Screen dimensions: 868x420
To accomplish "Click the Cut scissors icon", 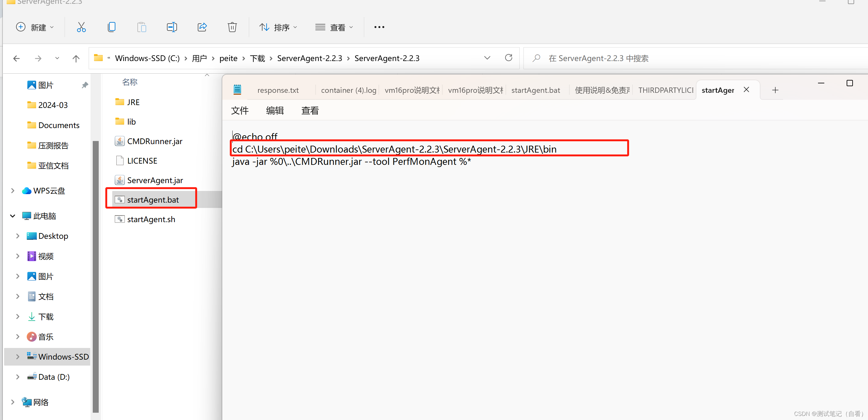I will 81,27.
